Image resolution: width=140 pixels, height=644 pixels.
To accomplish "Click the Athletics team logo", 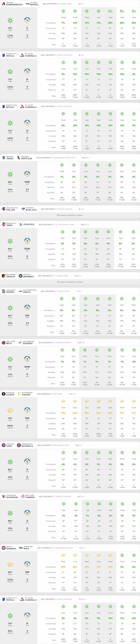I will (21, 224).
